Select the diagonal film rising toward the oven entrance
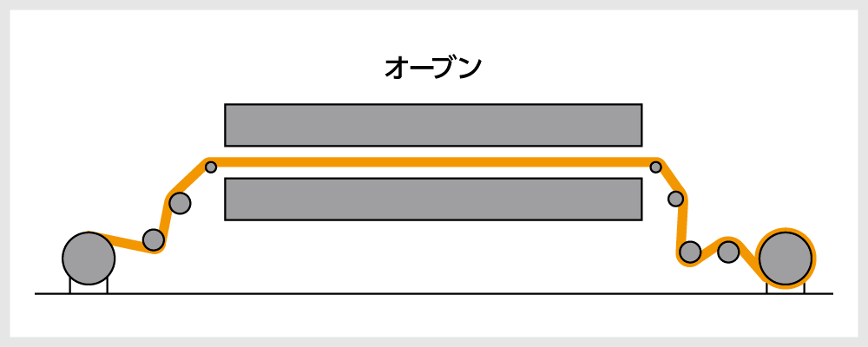The image size is (868, 347). (x=187, y=180)
